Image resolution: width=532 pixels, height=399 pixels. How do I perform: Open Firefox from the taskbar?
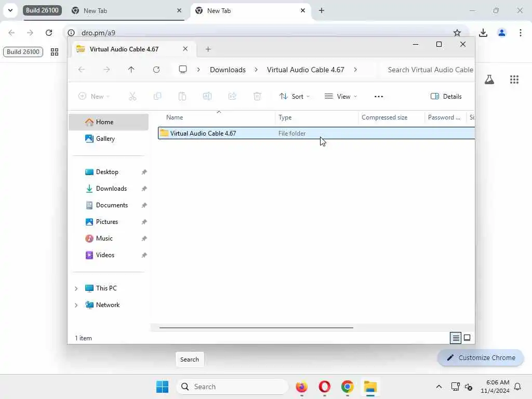tap(302, 387)
